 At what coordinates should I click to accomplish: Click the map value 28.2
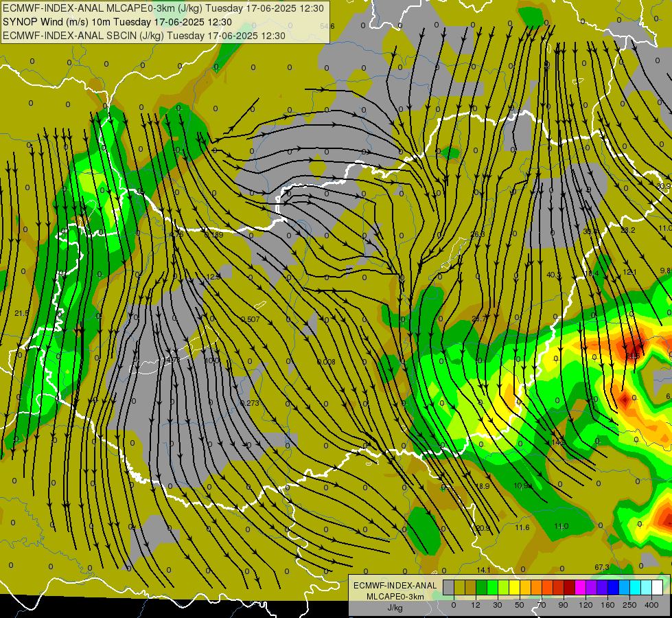tap(628, 230)
